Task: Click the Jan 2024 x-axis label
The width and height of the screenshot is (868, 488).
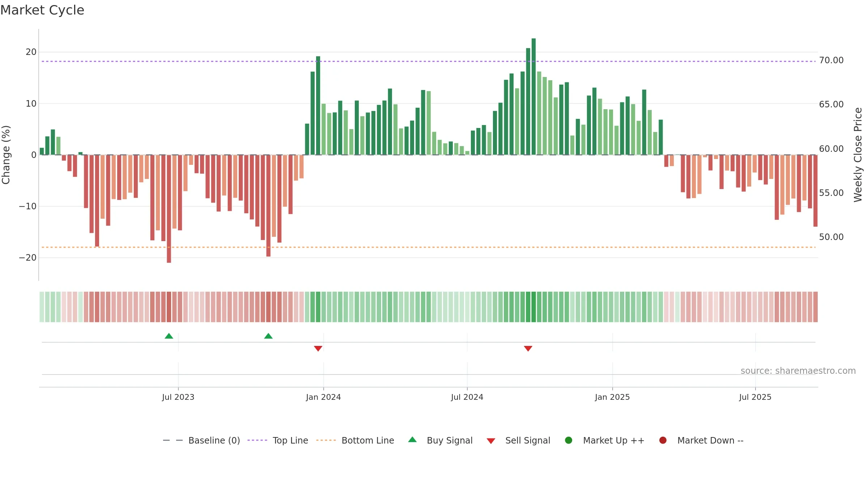Action: (x=323, y=397)
